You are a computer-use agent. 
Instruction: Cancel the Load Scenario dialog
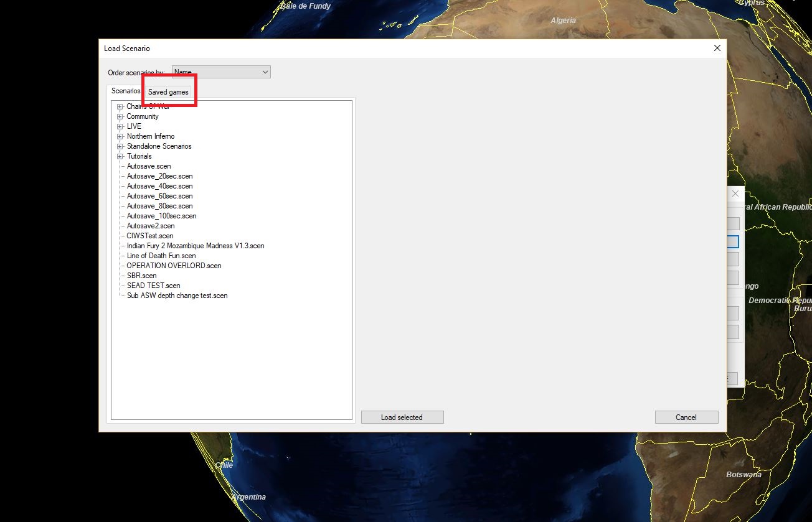click(x=686, y=417)
